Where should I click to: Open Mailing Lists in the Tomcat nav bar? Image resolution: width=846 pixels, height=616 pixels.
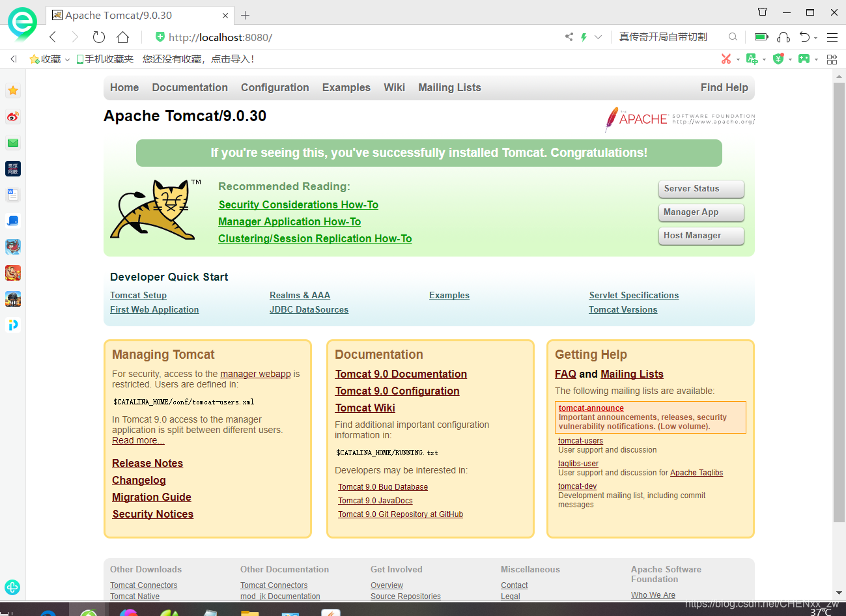pos(449,88)
